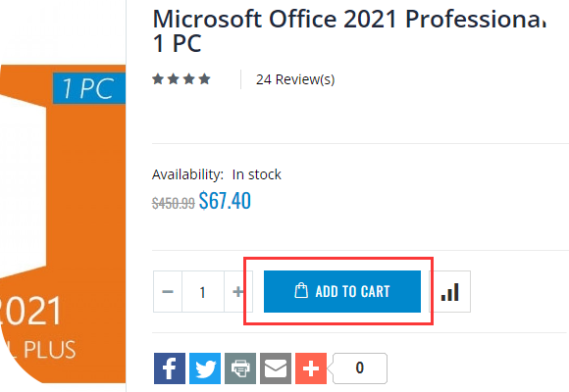Click shopping bag icon in cart button
Image resolution: width=569 pixels, height=392 pixels.
(301, 290)
